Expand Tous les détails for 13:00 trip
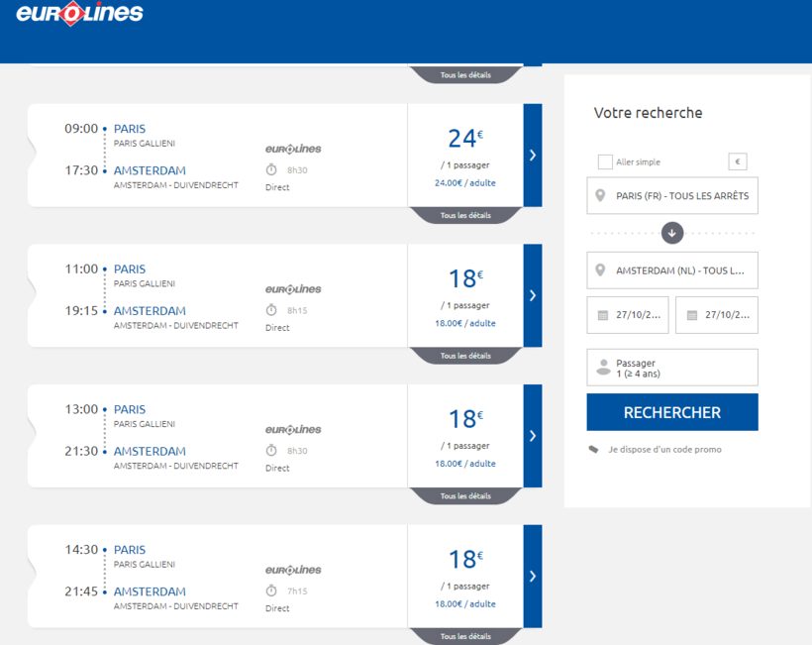This screenshot has height=645, width=812. pos(465,495)
